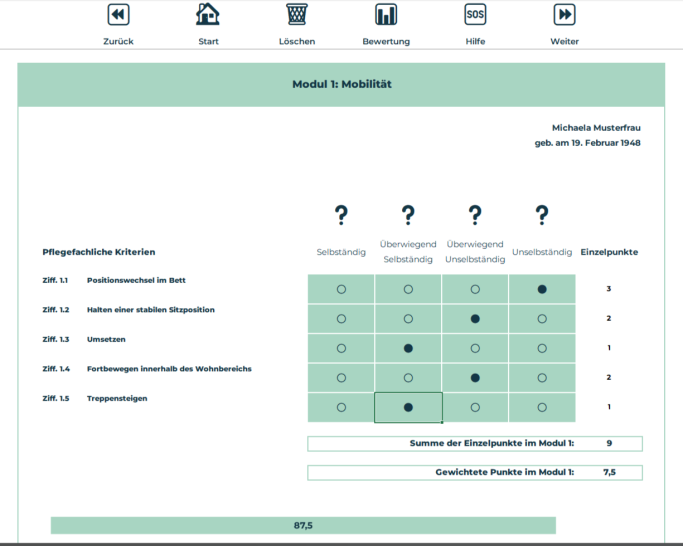Click the Modul 1: Mobilität header
Viewport: 683px width, 546px height.
coord(341,84)
